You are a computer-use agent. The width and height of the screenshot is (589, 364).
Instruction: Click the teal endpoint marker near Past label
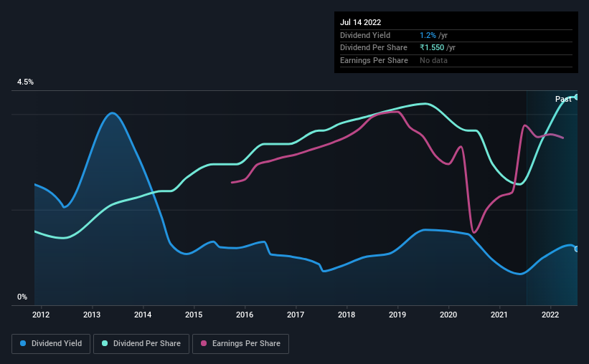(576, 97)
